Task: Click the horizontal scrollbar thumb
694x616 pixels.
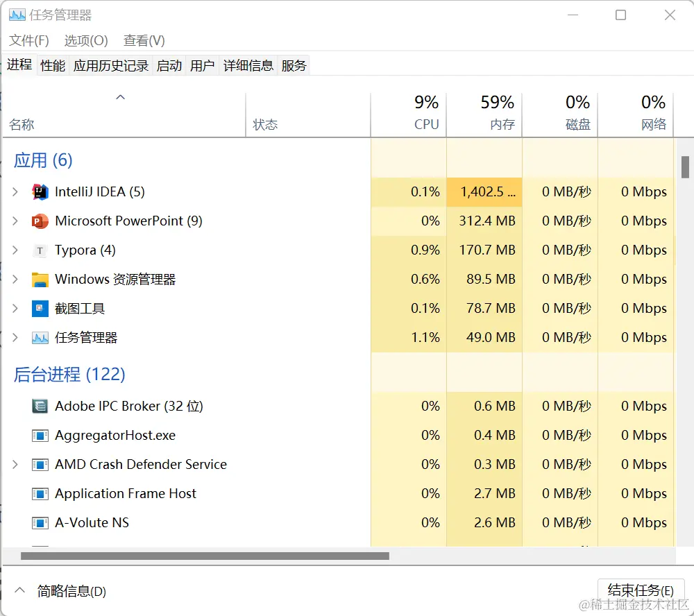Action: 205,556
